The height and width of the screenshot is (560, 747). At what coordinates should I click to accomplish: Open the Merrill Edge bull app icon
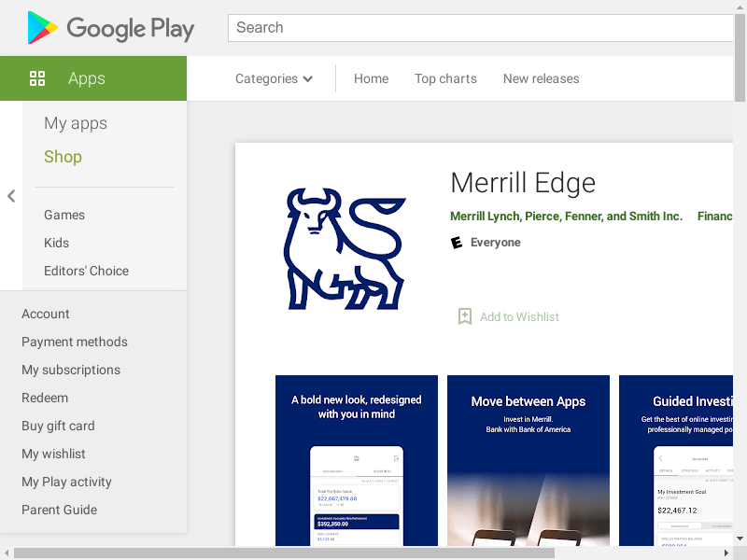(345, 248)
